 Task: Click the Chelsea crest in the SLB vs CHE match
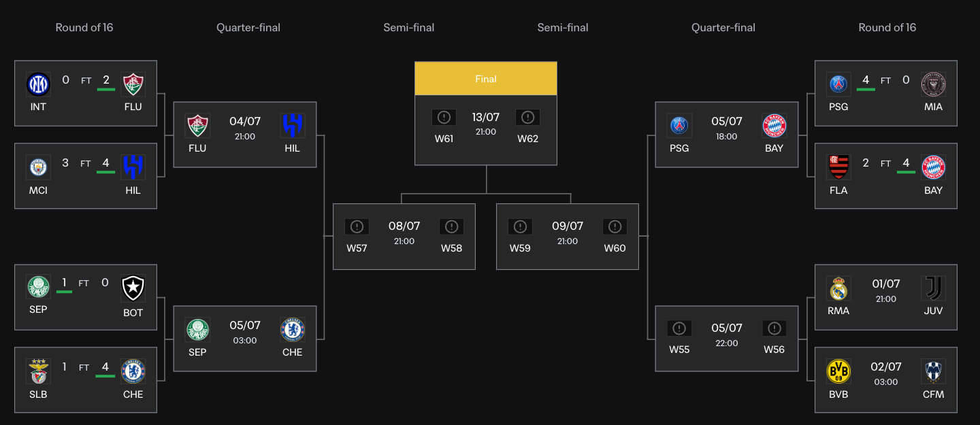pos(133,371)
